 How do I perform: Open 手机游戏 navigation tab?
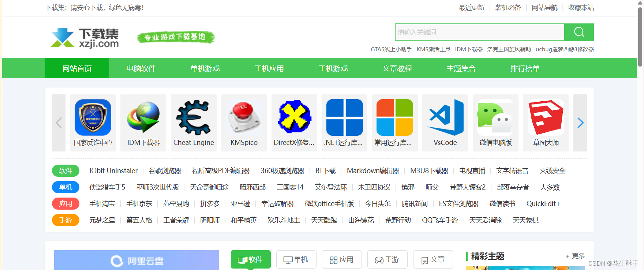point(333,68)
